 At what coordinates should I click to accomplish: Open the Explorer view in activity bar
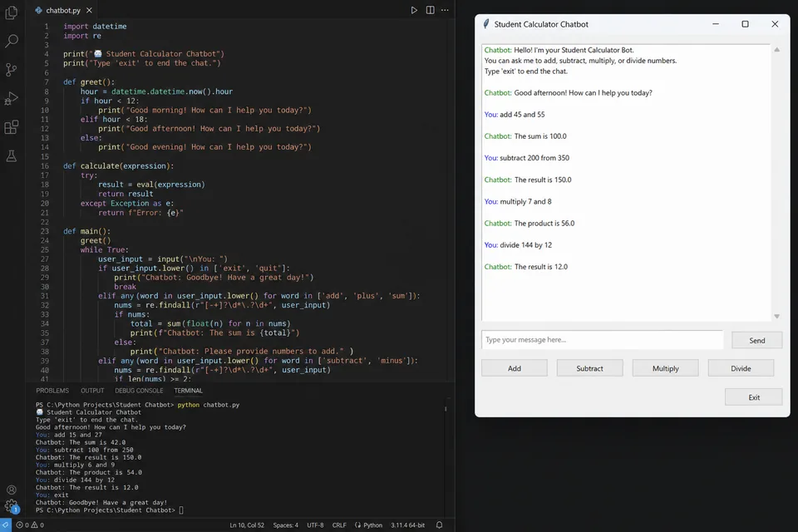(x=11, y=12)
